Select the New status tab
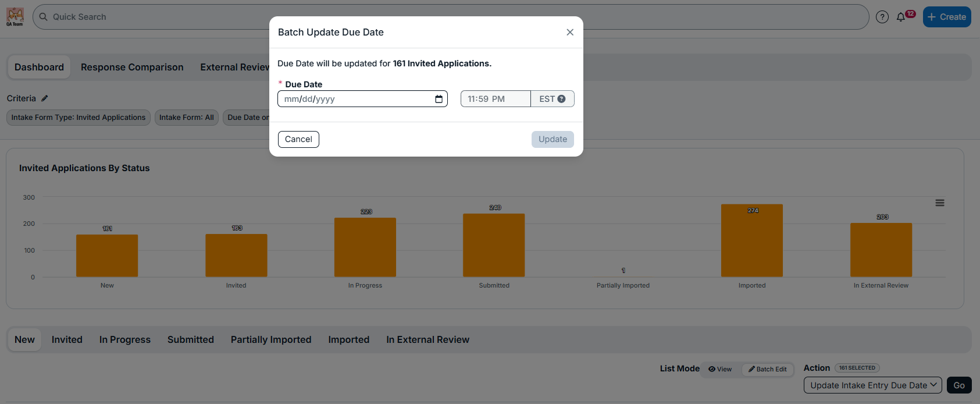 click(24, 340)
